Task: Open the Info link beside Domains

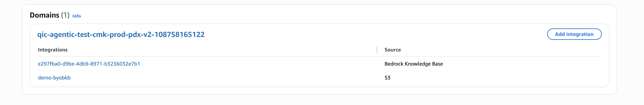Action: click(x=76, y=16)
